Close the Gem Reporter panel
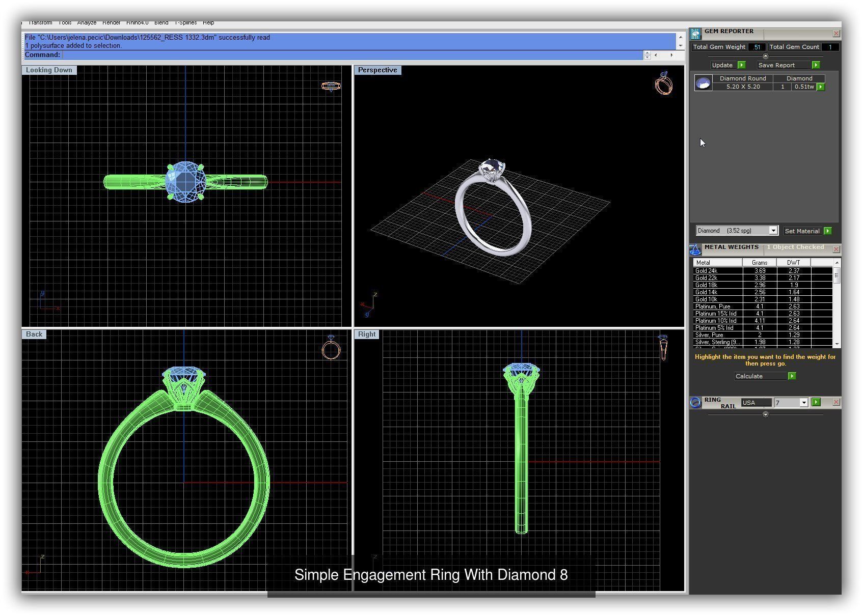Screen dimensions: 863x616 836,34
